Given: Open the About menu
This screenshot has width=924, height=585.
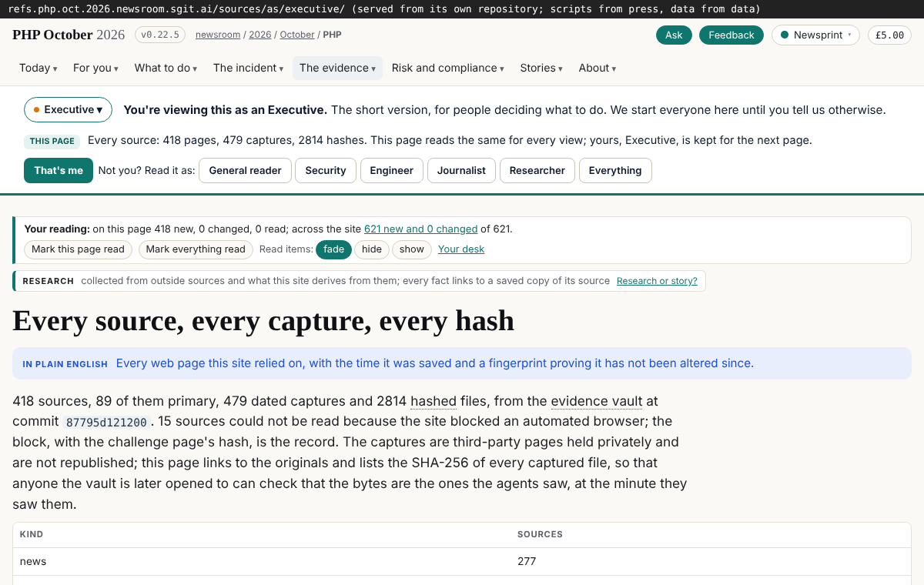Looking at the screenshot, I should coord(598,68).
